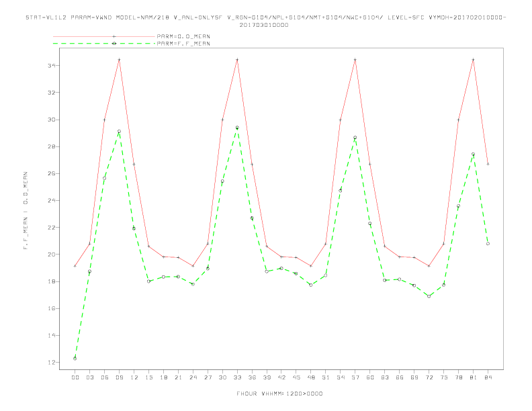Click the x-axis tick label 54
This screenshot has width=532, height=411.
click(x=341, y=377)
